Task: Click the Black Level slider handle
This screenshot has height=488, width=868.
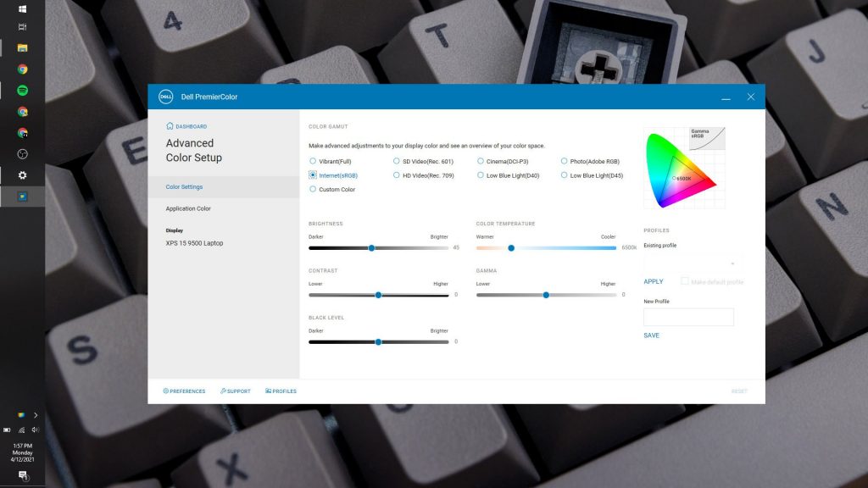Action: point(378,342)
